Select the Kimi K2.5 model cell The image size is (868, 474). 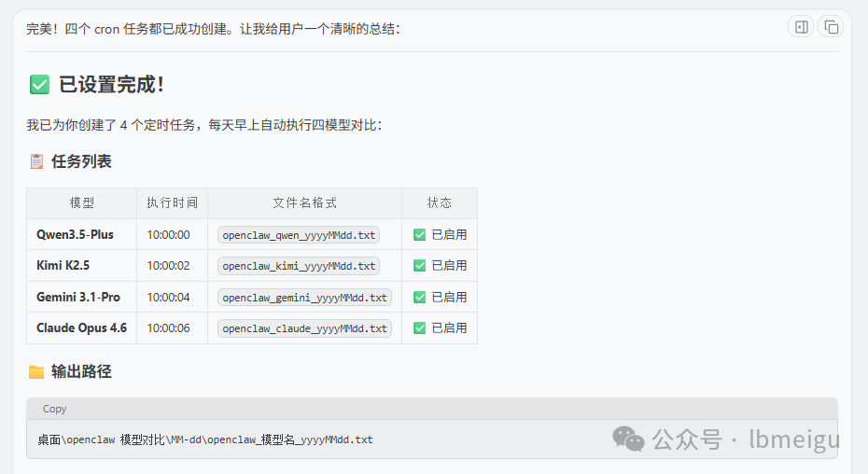(x=82, y=265)
